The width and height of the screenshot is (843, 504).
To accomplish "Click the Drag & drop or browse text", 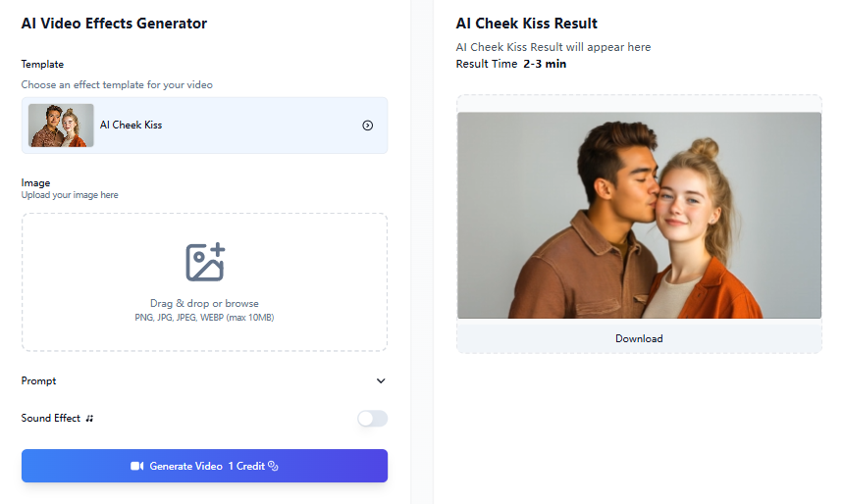I will click(x=204, y=304).
